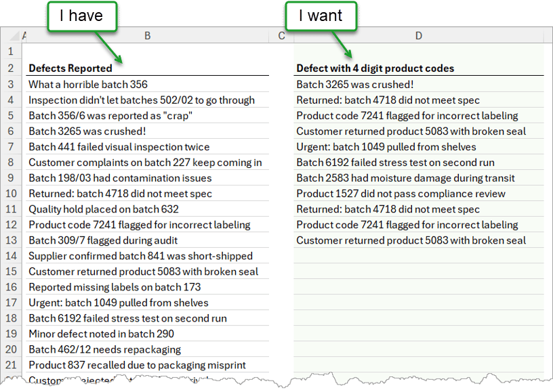Select 'Defect with 4 digit product codes' cell
This screenshot has height=392, width=553.
tap(375, 68)
